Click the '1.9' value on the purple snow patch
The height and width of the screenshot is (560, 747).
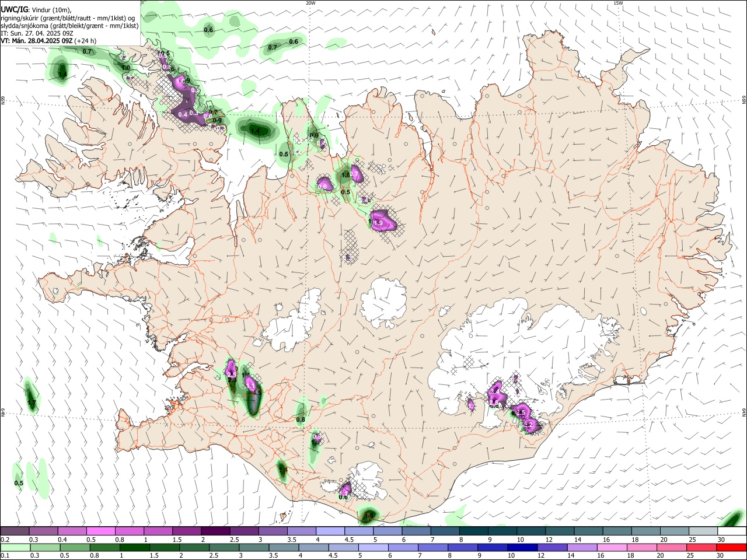(378, 223)
